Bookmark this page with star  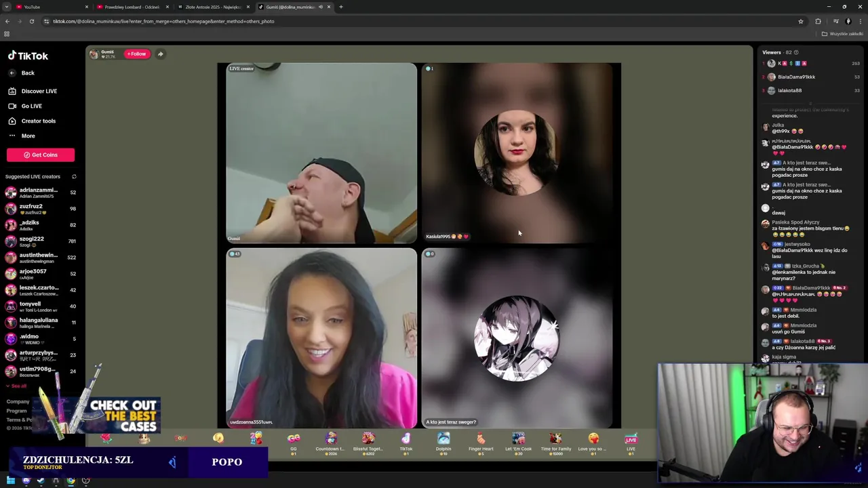pyautogui.click(x=801, y=21)
